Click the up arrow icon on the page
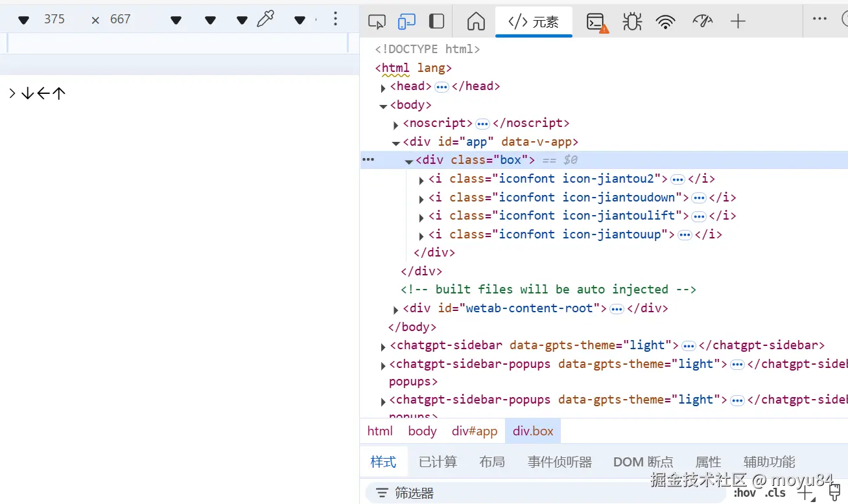Image resolution: width=848 pixels, height=504 pixels. point(58,93)
